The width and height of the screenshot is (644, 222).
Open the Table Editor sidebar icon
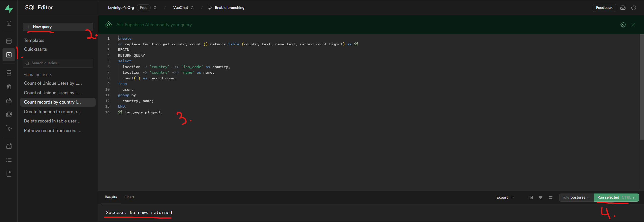tap(9, 41)
